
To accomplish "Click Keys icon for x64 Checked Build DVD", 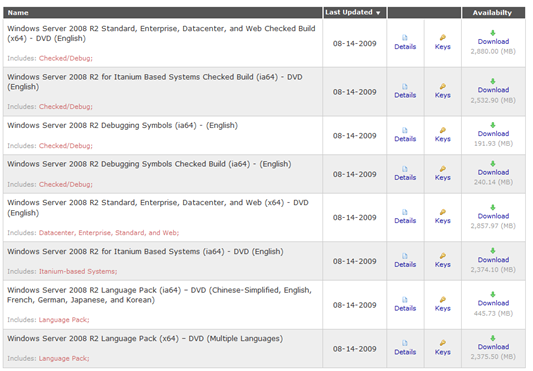I will click(x=443, y=37).
